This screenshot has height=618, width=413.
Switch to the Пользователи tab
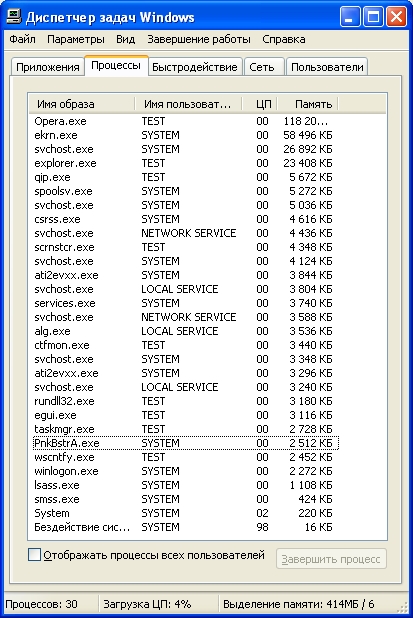(327, 67)
